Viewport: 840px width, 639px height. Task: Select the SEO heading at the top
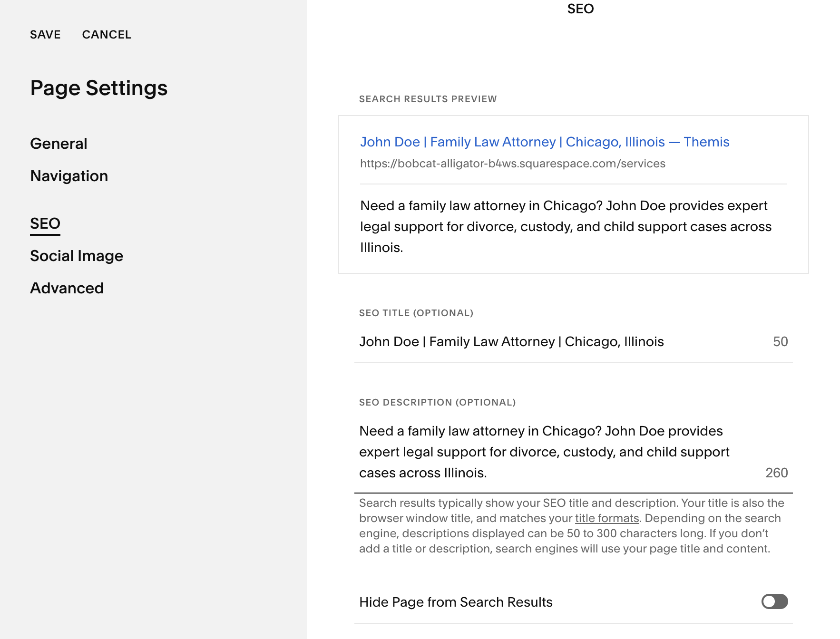[x=580, y=9]
